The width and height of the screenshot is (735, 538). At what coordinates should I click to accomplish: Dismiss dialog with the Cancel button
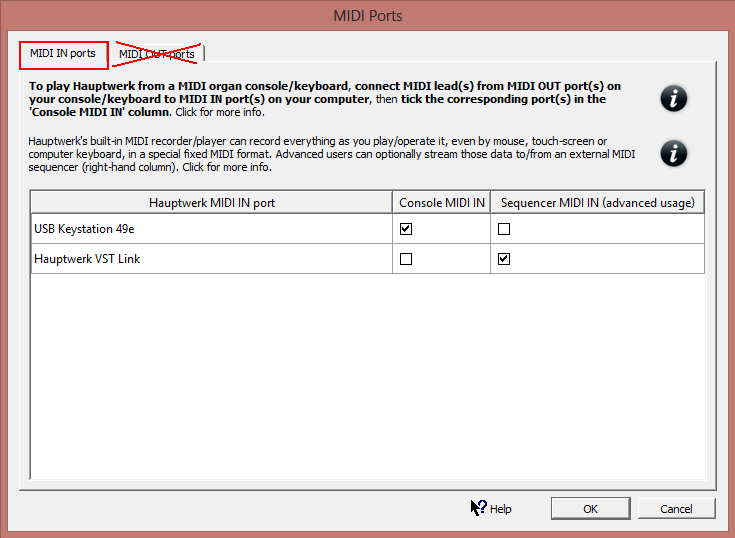(676, 509)
